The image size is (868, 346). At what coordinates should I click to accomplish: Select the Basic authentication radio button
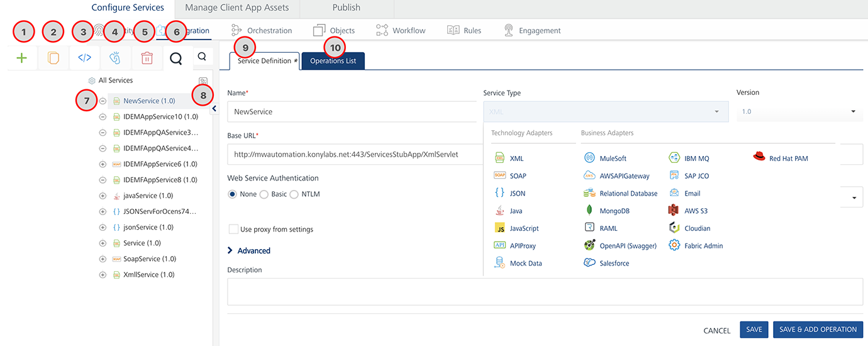tap(264, 194)
